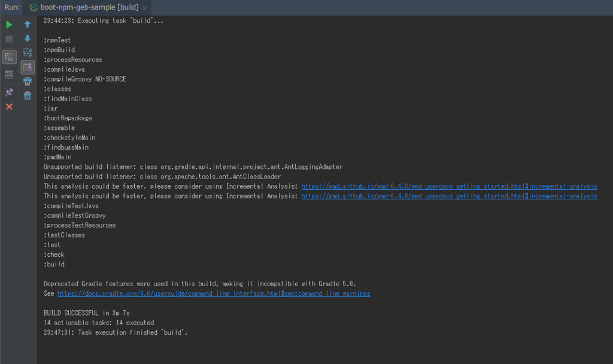Close the boot-npm-geb-sample [build] tab
This screenshot has height=364, width=613.
(x=145, y=8)
